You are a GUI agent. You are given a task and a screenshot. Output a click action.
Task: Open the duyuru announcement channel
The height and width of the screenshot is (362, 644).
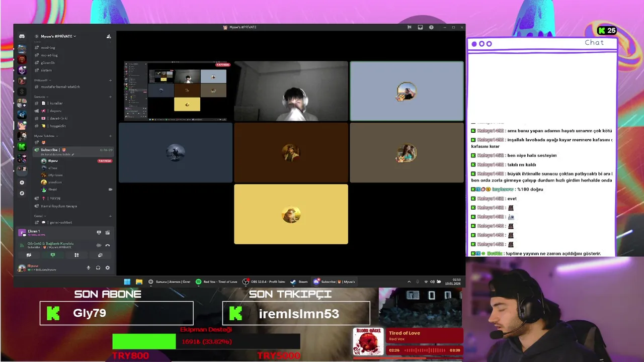click(x=73, y=111)
